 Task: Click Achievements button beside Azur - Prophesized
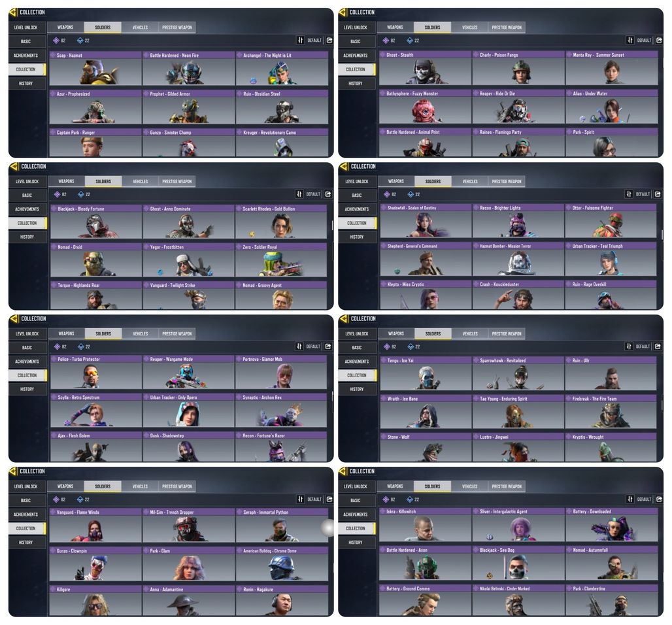click(25, 56)
